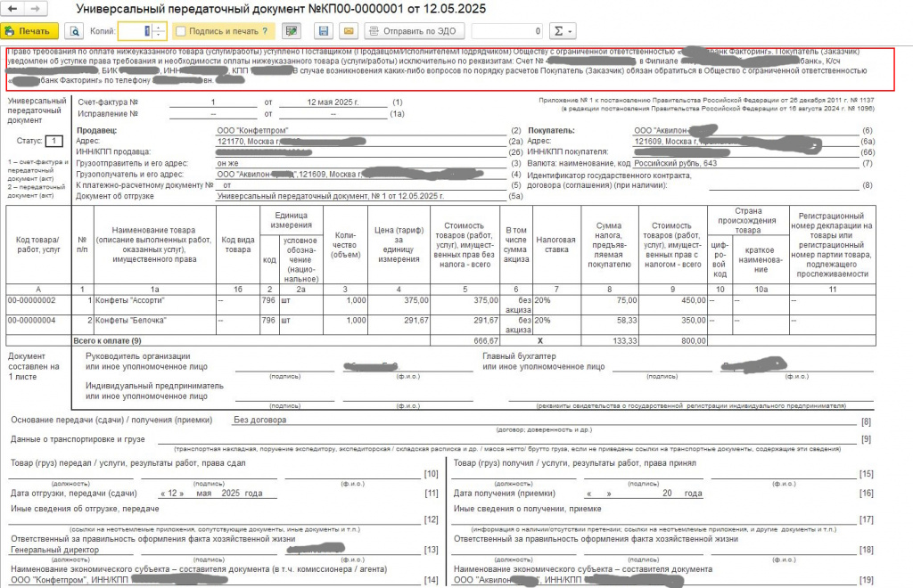The image size is (913, 588).
Task: Click the Генеральный директор position text
Action: pyautogui.click(x=54, y=550)
